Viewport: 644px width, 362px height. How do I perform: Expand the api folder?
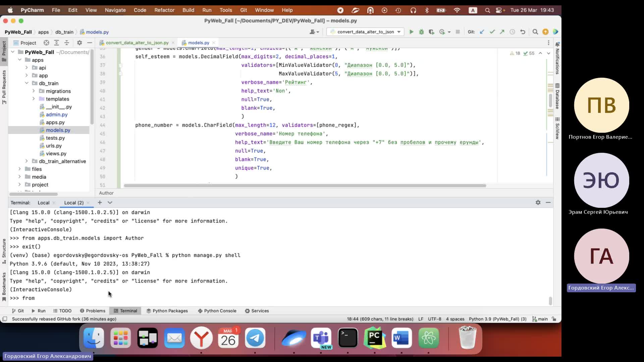point(26,68)
